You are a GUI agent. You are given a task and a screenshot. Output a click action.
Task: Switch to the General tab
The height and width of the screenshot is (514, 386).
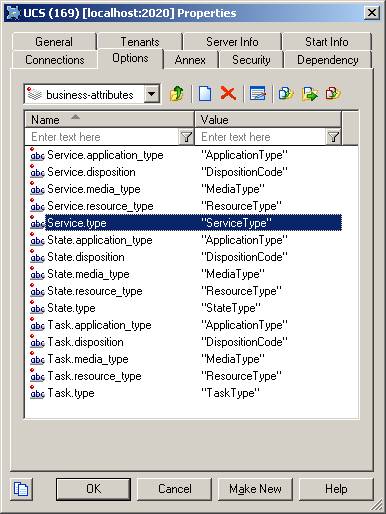tap(54, 42)
